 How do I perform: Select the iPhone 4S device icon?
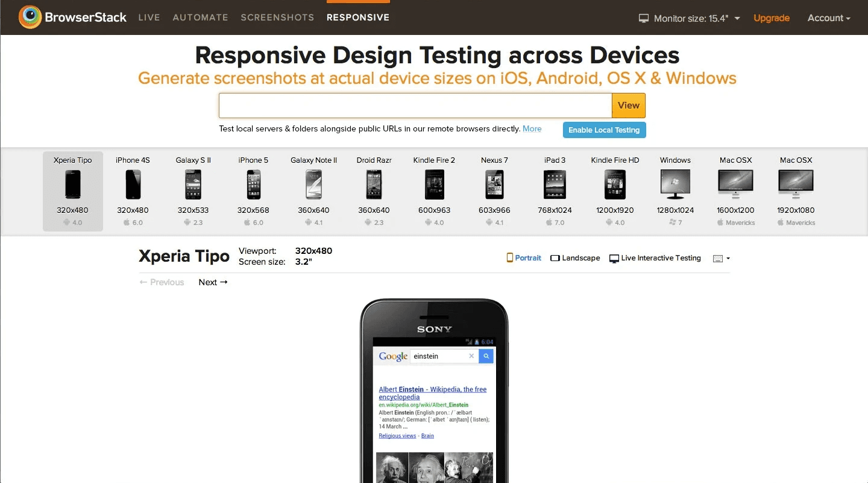tap(133, 185)
